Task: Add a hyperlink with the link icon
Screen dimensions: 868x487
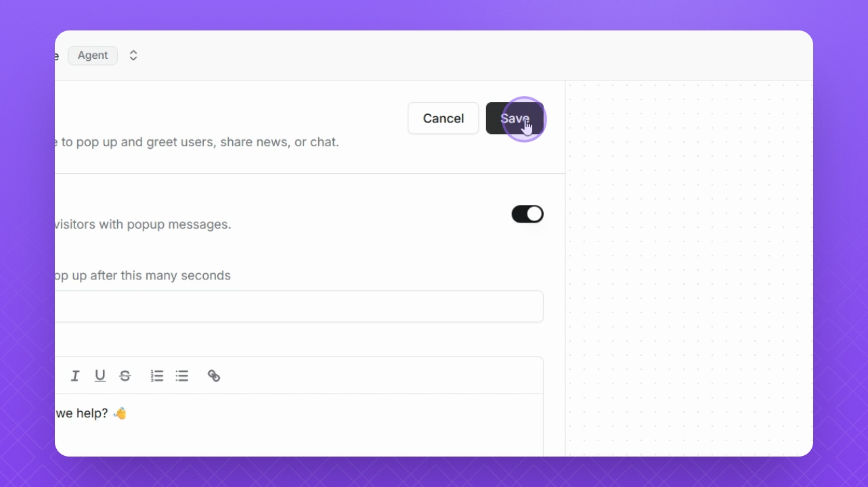Action: pyautogui.click(x=214, y=375)
